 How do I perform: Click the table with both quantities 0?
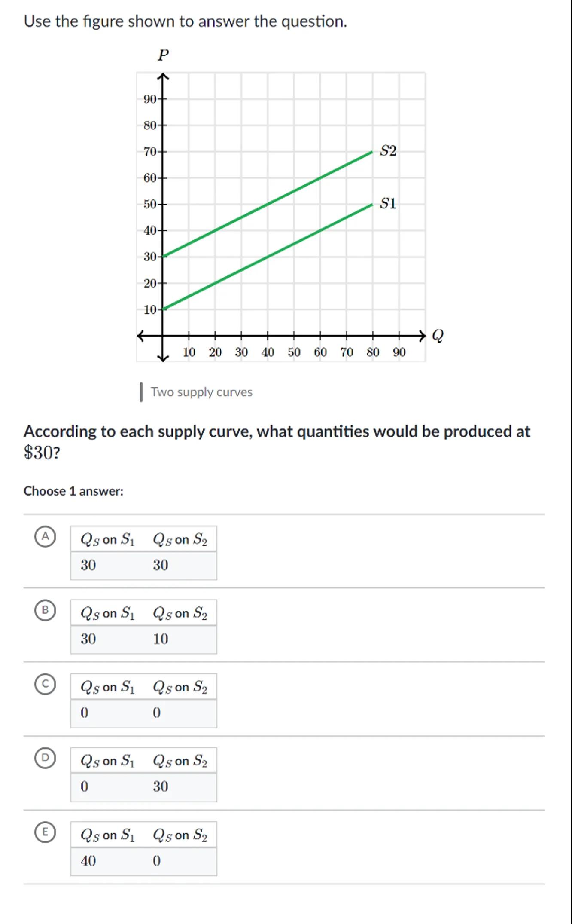click(143, 701)
